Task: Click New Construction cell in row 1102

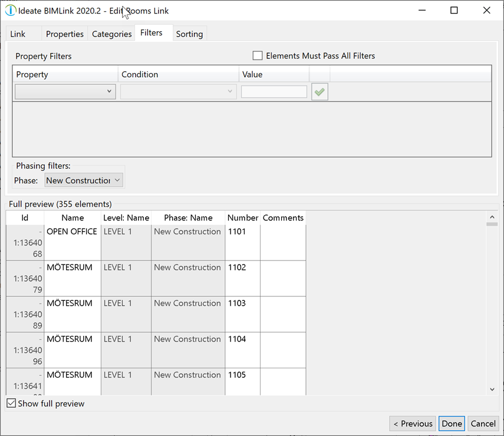Action: tap(188, 278)
